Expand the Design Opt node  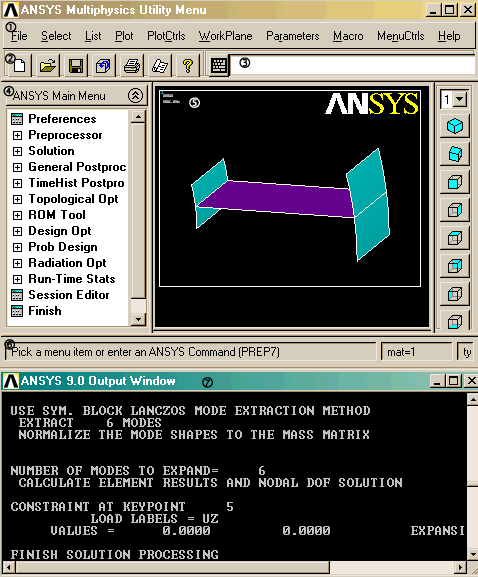coord(17,231)
